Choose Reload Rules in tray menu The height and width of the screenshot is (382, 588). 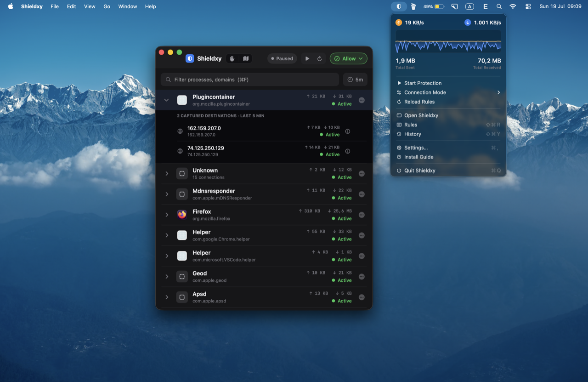pos(448,102)
